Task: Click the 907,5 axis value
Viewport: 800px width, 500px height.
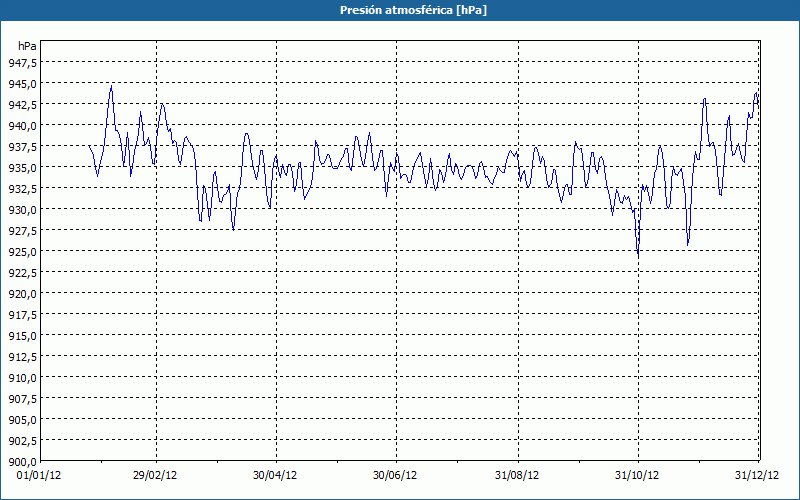Action: [x=22, y=398]
